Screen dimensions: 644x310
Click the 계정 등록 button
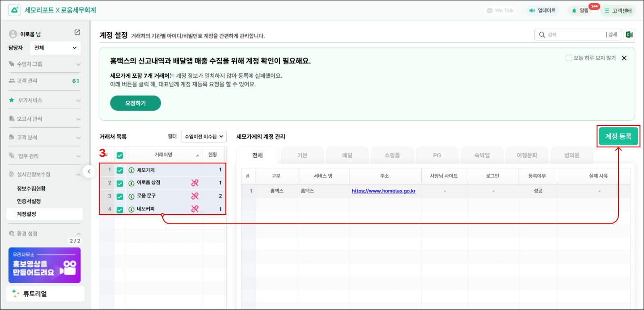(x=618, y=137)
